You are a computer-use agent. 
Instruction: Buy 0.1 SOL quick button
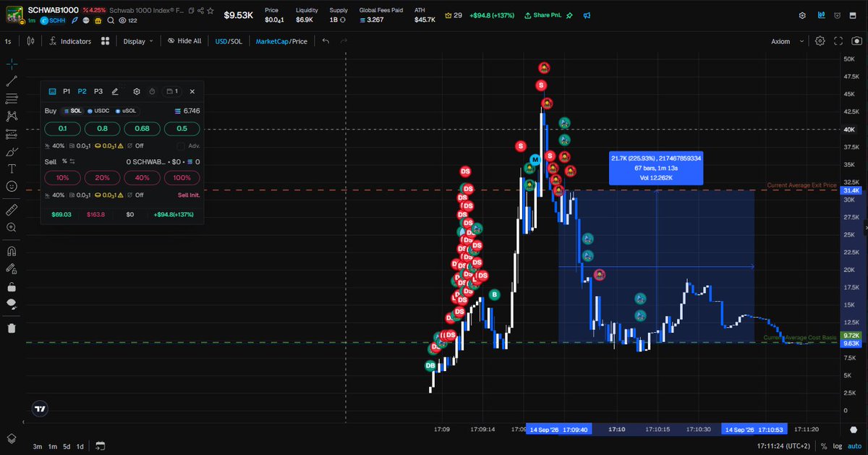point(62,129)
